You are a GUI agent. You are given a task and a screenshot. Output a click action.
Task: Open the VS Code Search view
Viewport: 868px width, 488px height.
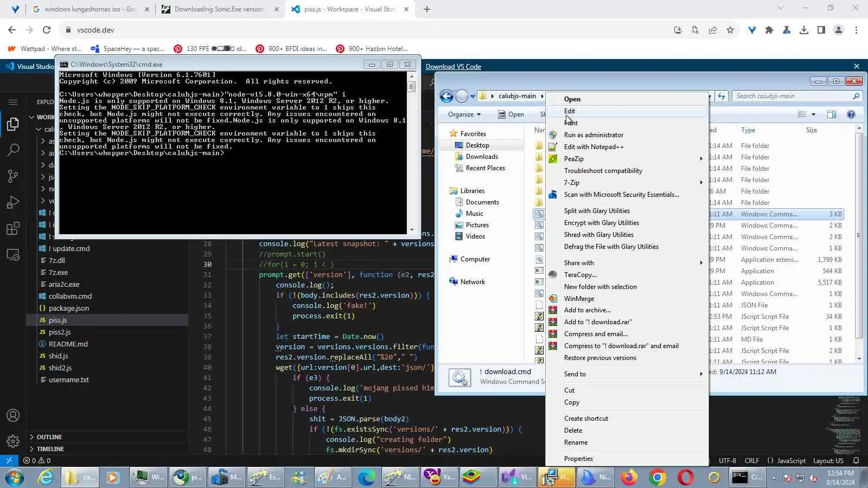pyautogui.click(x=13, y=150)
